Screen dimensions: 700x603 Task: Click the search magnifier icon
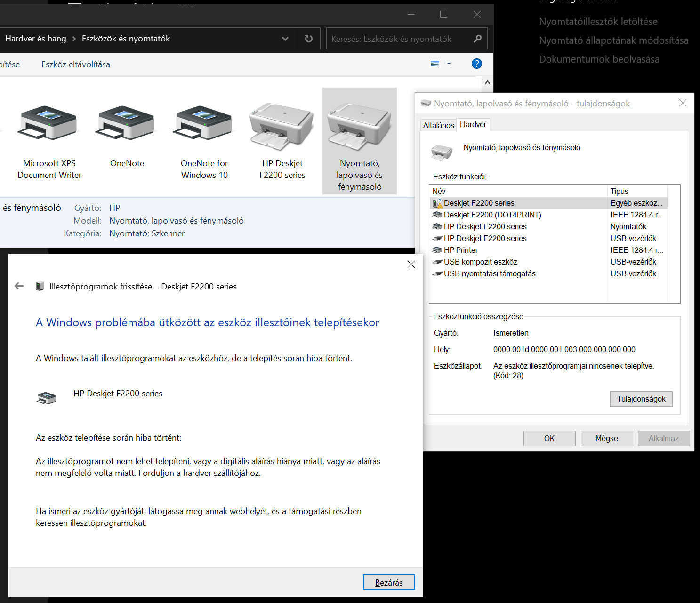tap(477, 39)
